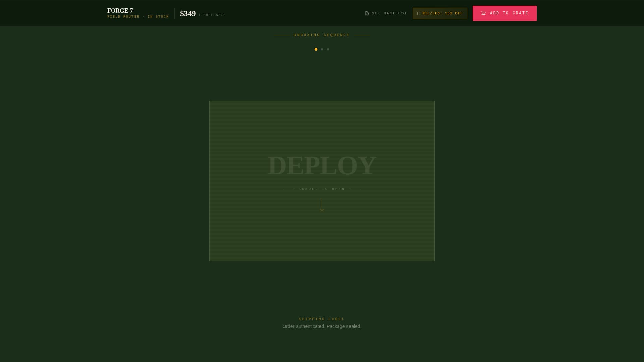This screenshot has height=362, width=644.
Task: Click the badge icon in MIL/LEO button
Action: click(x=419, y=13)
